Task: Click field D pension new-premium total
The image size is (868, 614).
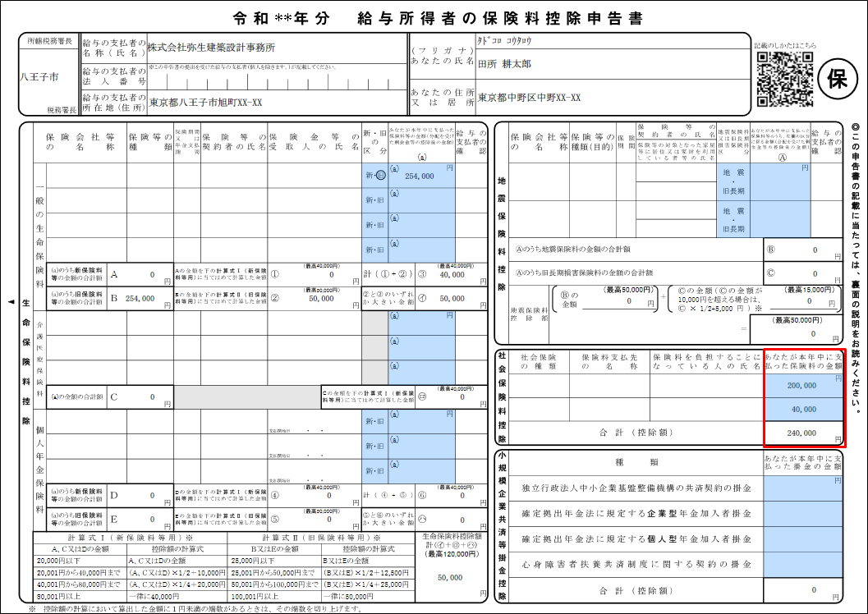Action: [x=140, y=496]
